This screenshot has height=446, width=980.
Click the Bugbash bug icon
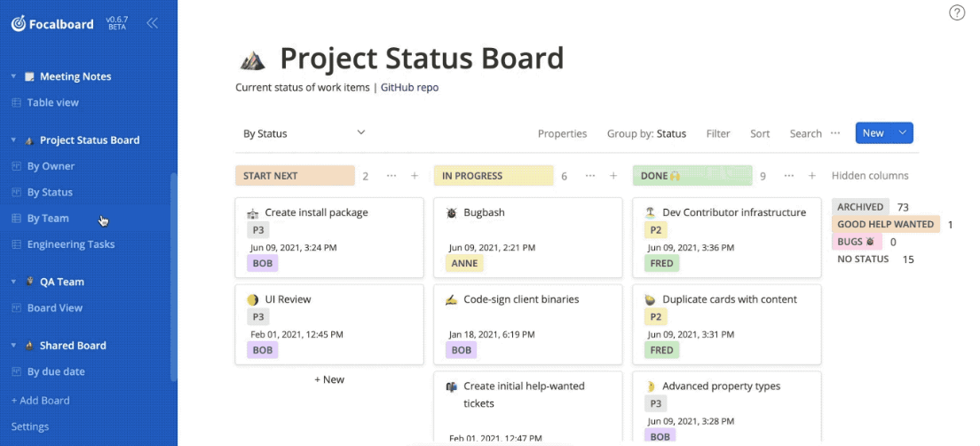coord(451,212)
